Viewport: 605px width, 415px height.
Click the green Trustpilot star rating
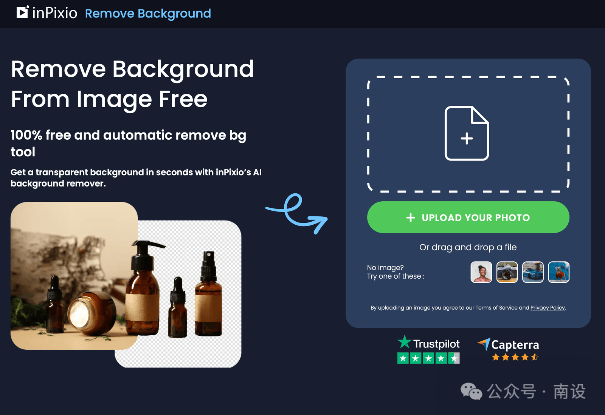click(428, 358)
